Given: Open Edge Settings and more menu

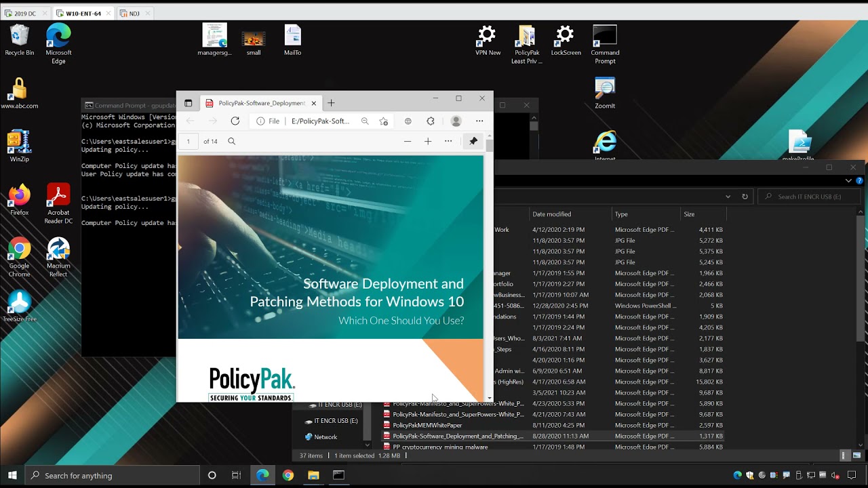Looking at the screenshot, I should [x=479, y=121].
